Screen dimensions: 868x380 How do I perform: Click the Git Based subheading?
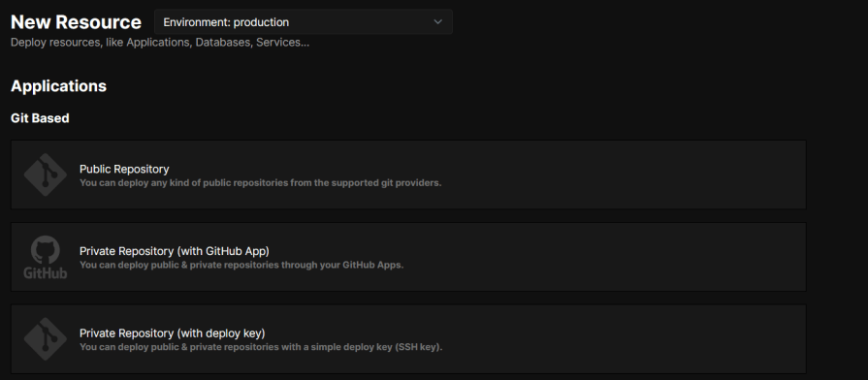(40, 118)
